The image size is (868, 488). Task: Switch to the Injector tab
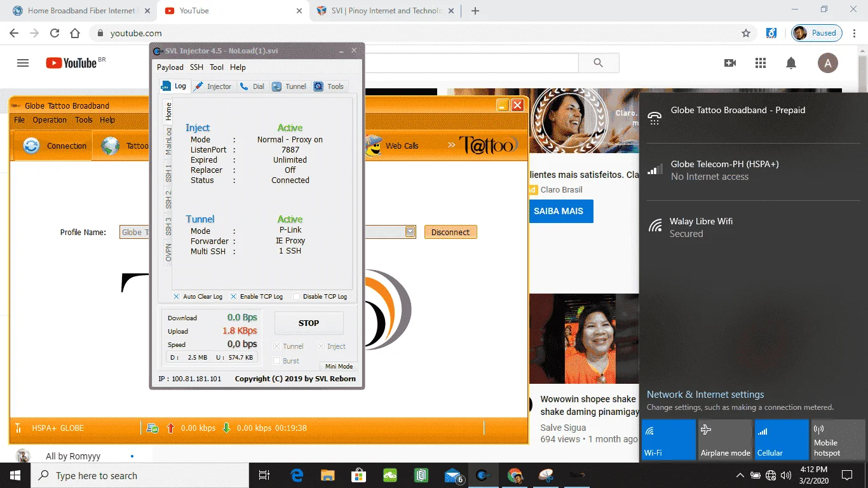point(213,86)
